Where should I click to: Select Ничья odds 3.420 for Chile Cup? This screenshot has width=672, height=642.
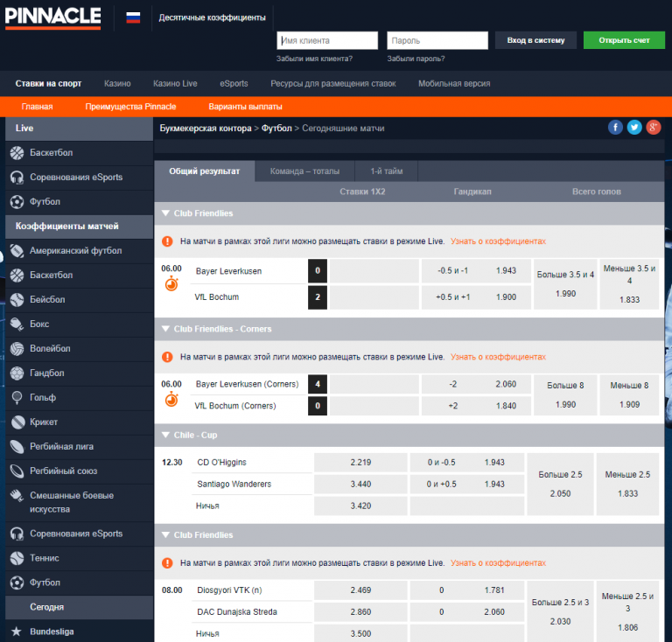point(360,506)
